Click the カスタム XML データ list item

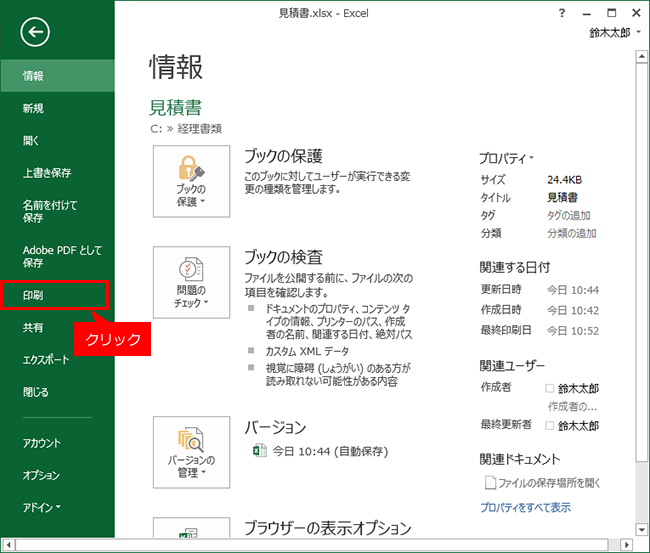point(307,352)
